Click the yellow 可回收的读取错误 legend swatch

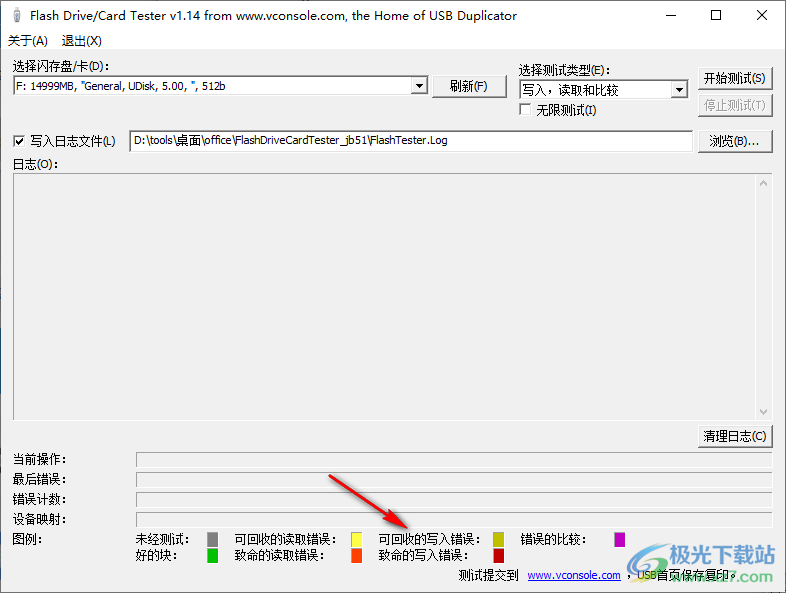click(x=356, y=539)
